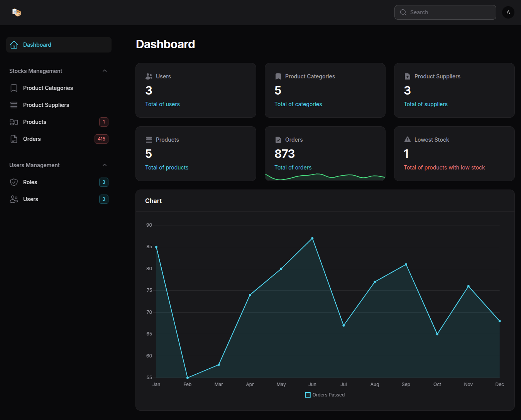Click the Orders document icon in sidebar
This screenshot has width=521, height=420.
14,139
